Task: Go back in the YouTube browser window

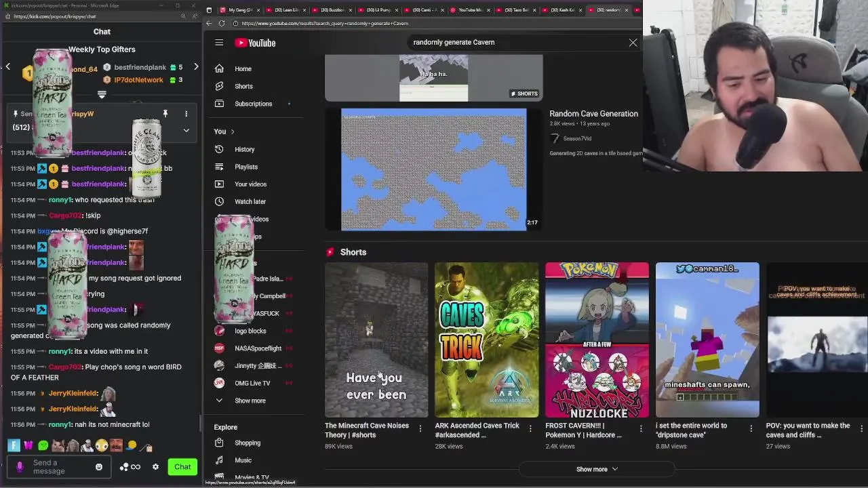Action: point(209,23)
